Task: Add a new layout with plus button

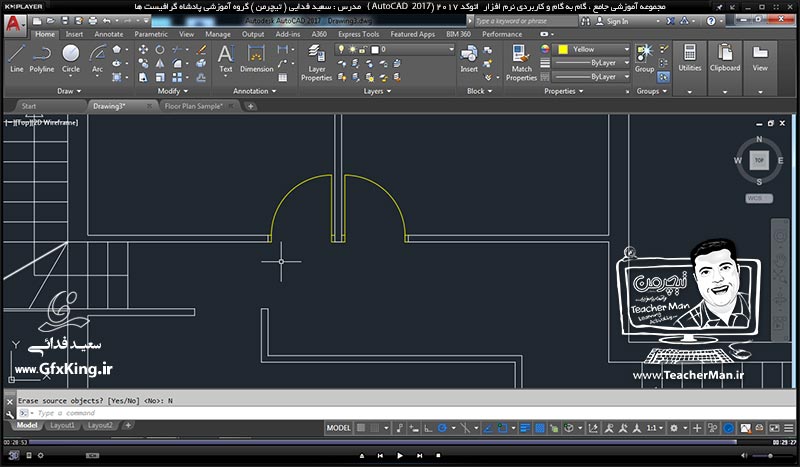Action: [x=128, y=425]
